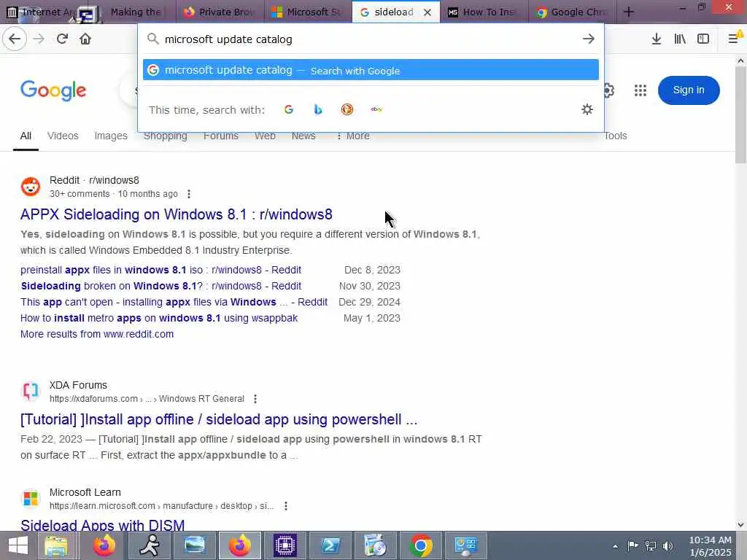The height and width of the screenshot is (560, 747).
Task: Open preinstall appx files in windows 8.1 link
Action: tap(160, 270)
